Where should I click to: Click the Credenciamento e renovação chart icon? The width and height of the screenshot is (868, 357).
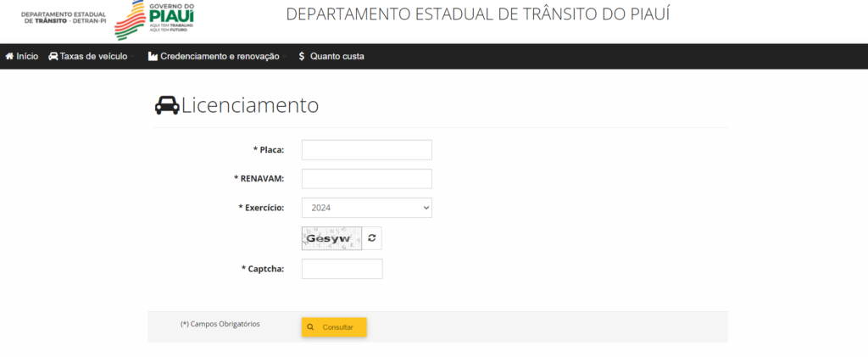(153, 56)
